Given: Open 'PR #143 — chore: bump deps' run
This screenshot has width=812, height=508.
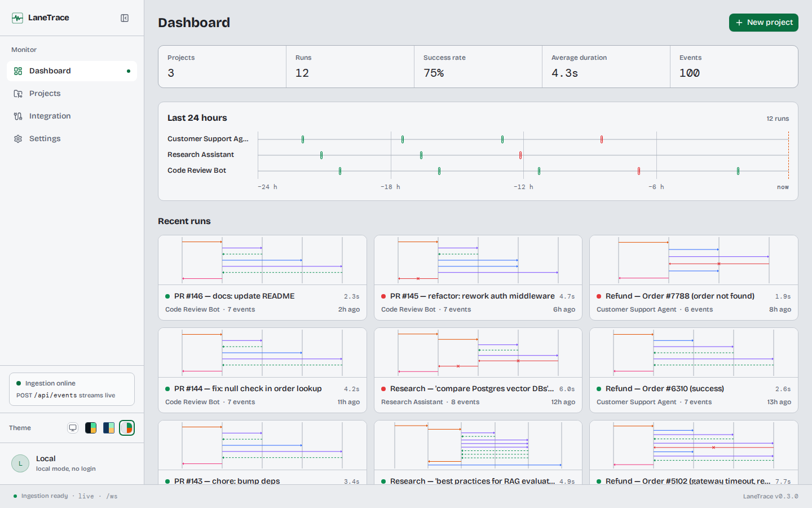Looking at the screenshot, I should (262, 453).
